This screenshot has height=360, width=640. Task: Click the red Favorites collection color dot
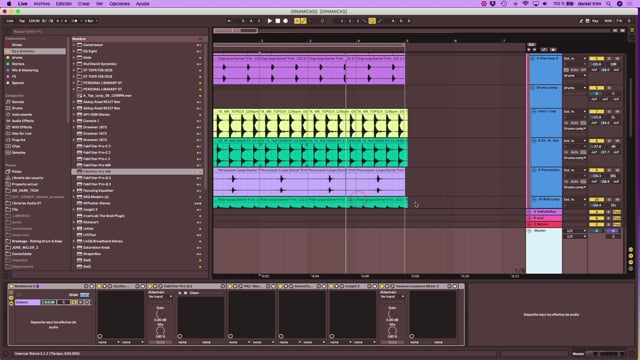pyautogui.click(x=8, y=45)
